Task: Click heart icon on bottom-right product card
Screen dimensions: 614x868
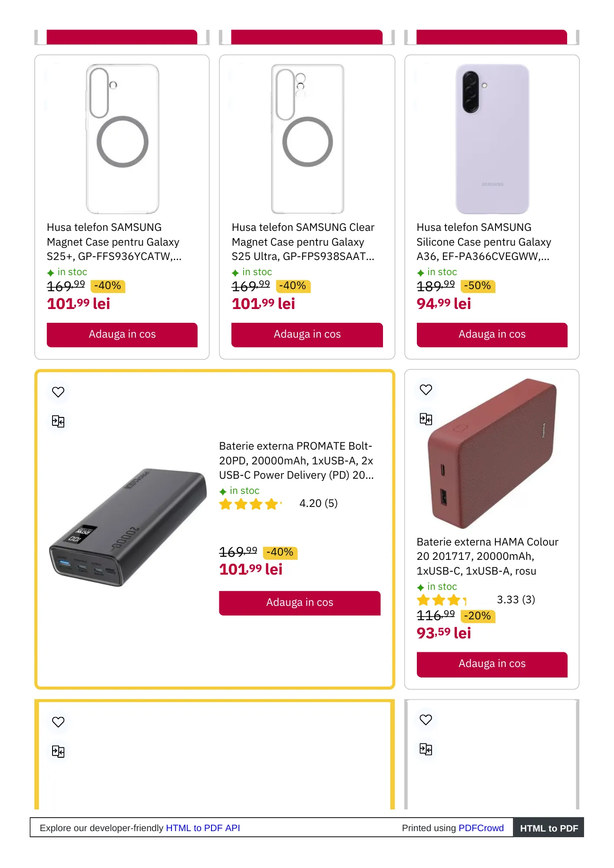Action: pos(426,720)
